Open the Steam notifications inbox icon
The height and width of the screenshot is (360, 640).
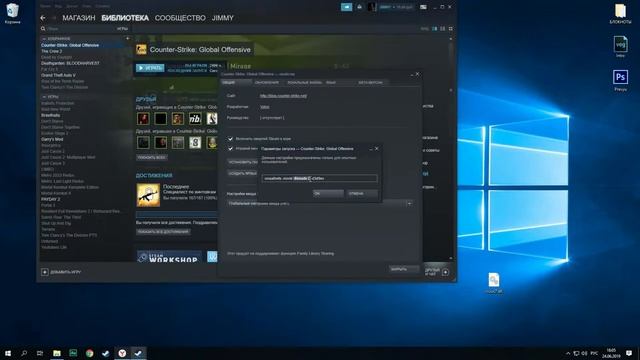click(x=347, y=7)
